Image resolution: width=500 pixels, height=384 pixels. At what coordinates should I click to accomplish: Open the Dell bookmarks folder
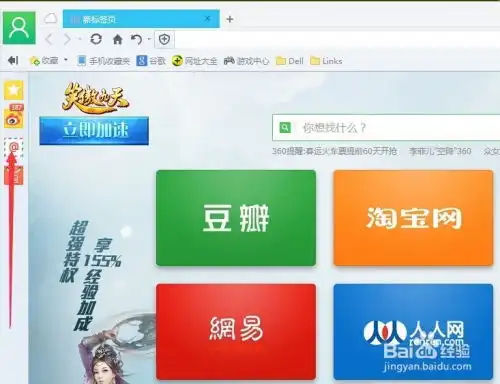[290, 61]
